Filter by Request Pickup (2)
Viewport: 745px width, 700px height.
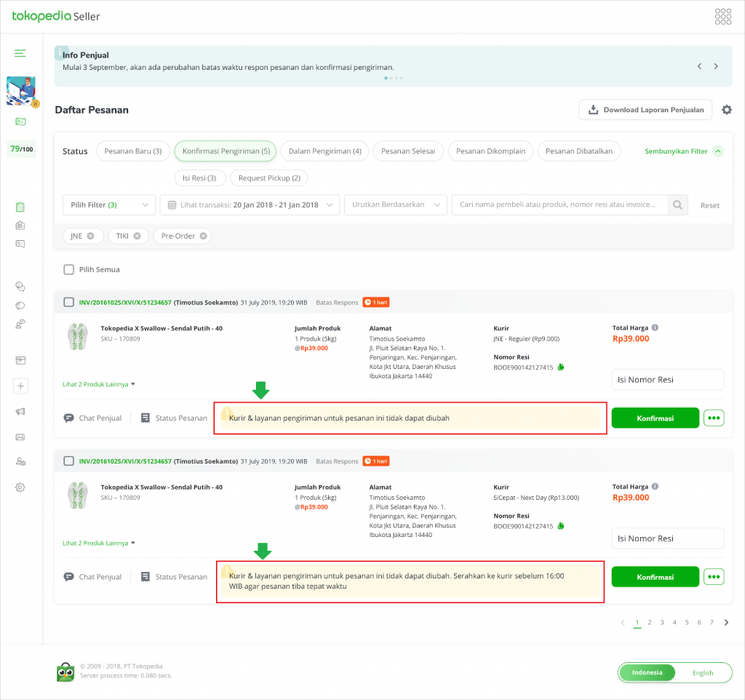pos(269,178)
